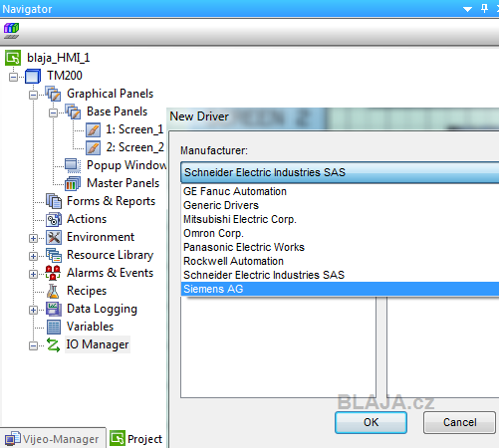Switch to the Vijeo-Manager tab
The height and width of the screenshot is (448, 499).
coord(53,439)
